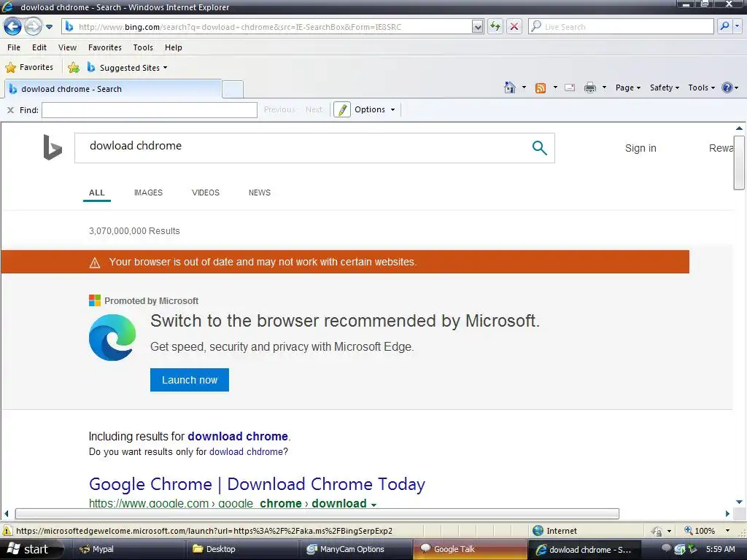Select the ALL results tab
The width and height of the screenshot is (747, 560).
coord(97,192)
